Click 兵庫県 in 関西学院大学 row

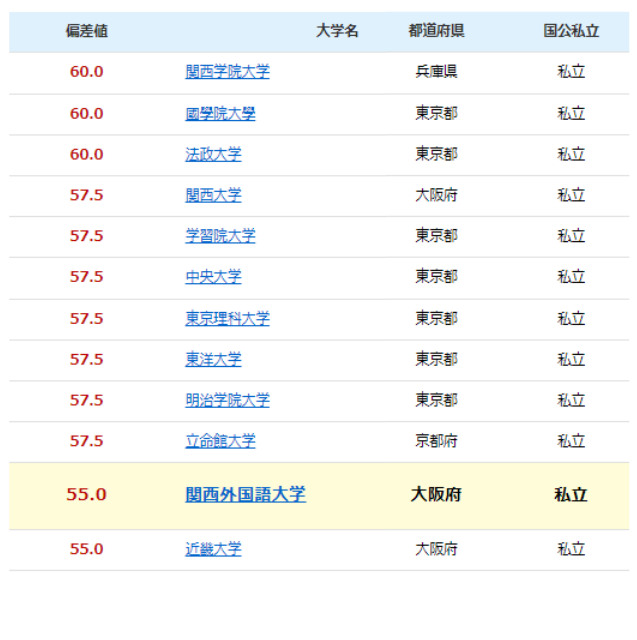point(436,72)
